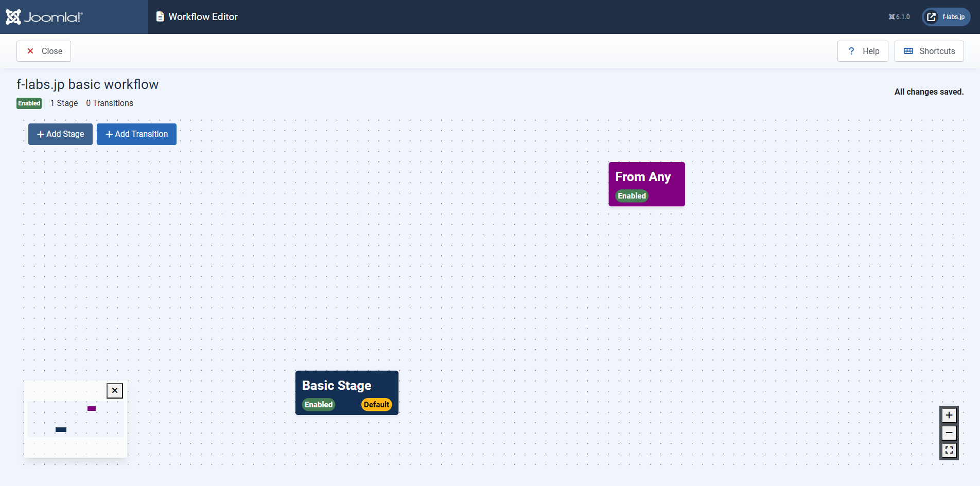
Task: Click the Enabled badge on From Any
Action: point(632,196)
